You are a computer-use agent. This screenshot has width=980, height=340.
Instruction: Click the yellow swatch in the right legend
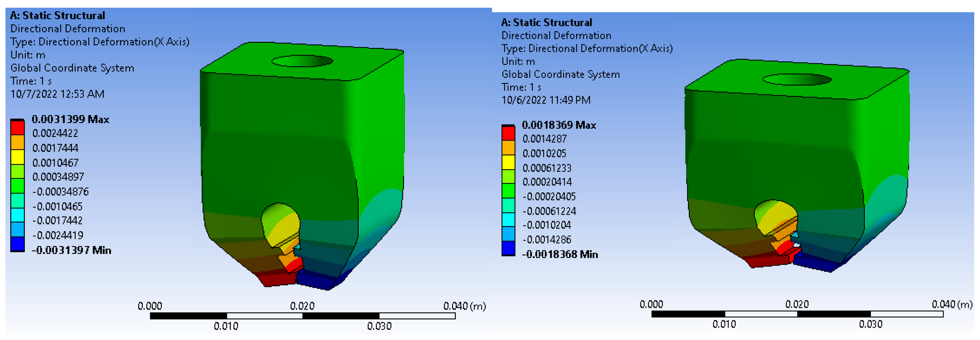(x=508, y=162)
